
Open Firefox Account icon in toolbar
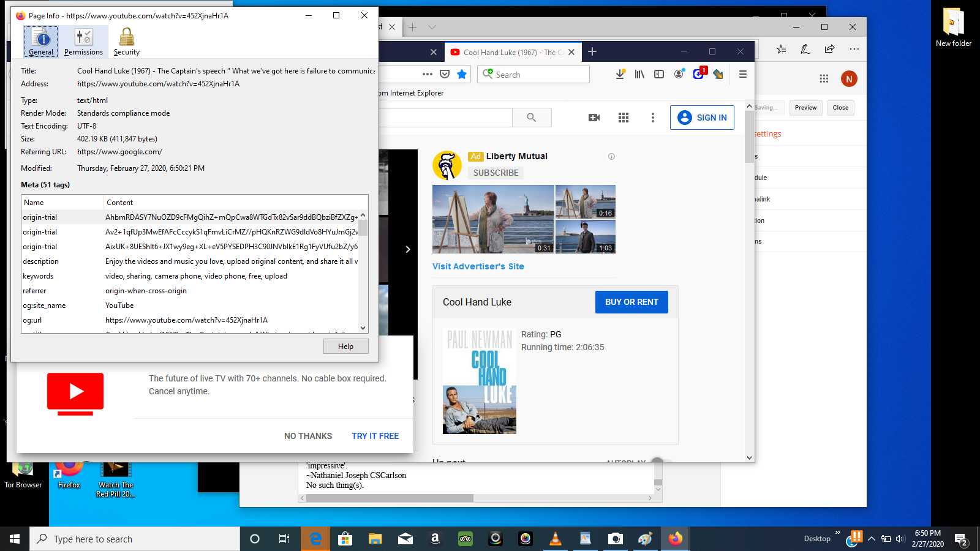(679, 74)
